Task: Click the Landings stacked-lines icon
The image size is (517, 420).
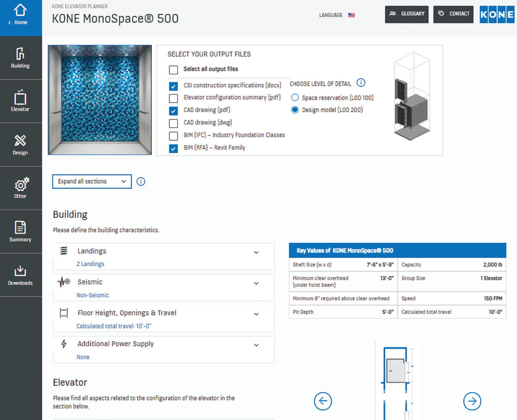Action: (64, 251)
